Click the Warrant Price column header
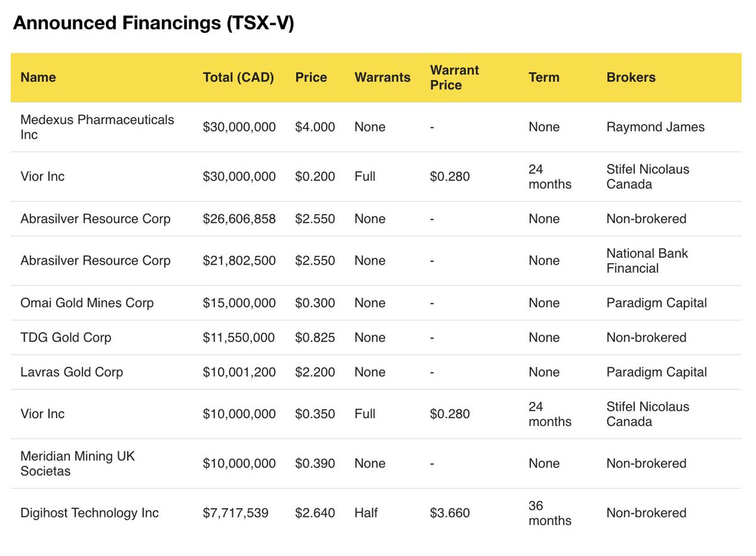Viewport: 756px width, 556px height. (454, 77)
